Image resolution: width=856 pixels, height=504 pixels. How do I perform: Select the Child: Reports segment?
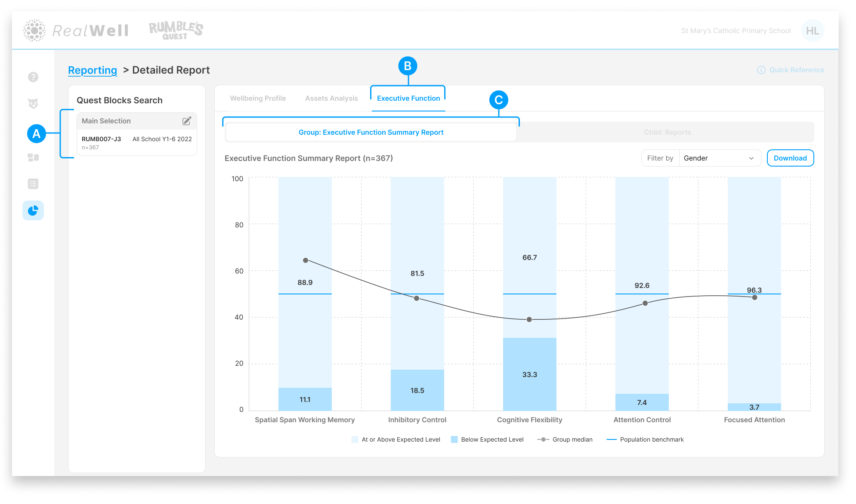point(667,132)
